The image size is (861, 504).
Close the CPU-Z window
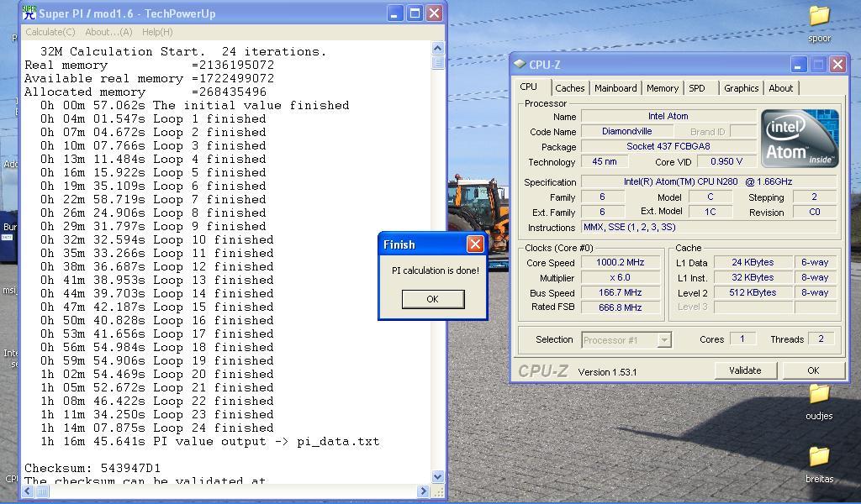(x=837, y=65)
